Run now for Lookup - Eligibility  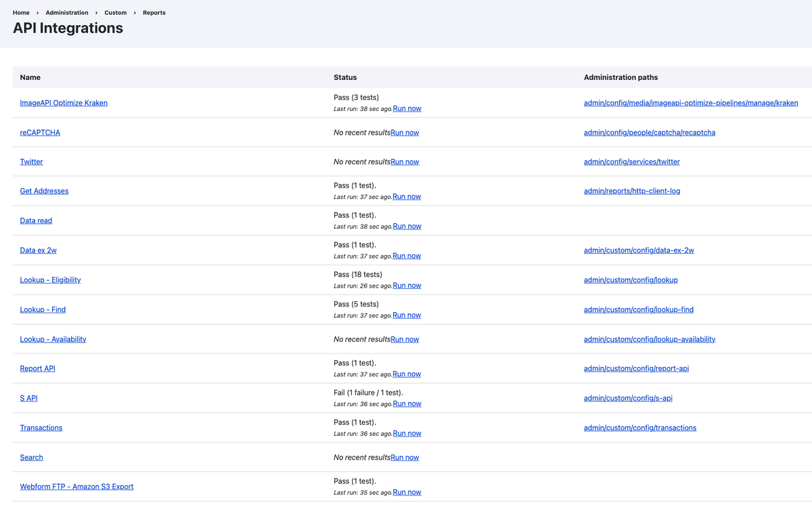pos(407,286)
